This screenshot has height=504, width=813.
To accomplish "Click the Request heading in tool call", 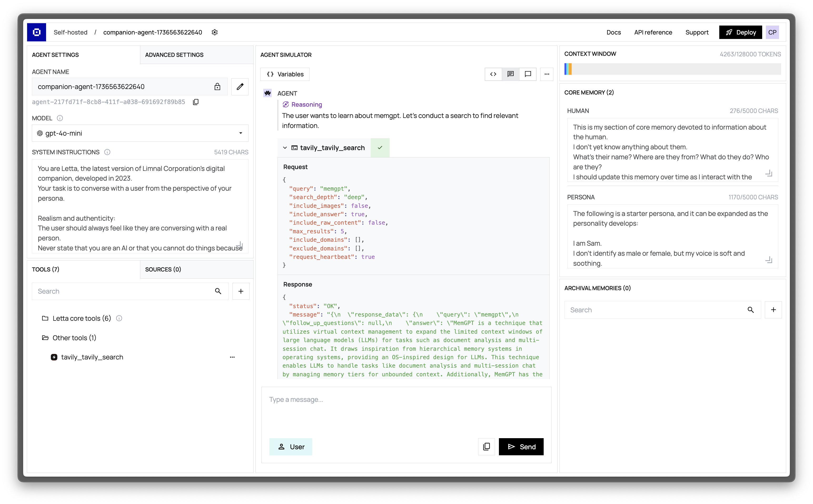I will coord(295,167).
